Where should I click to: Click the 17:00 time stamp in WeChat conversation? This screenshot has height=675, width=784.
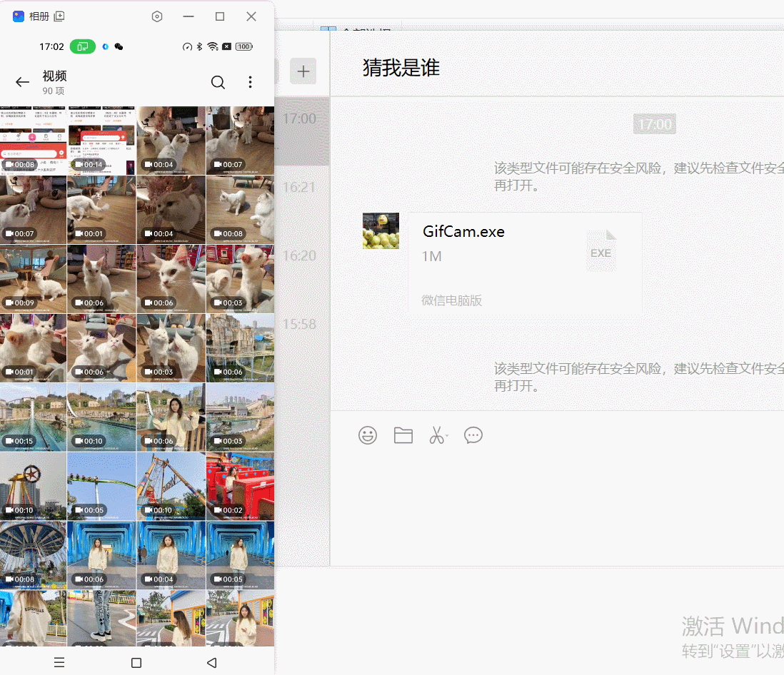(x=655, y=124)
